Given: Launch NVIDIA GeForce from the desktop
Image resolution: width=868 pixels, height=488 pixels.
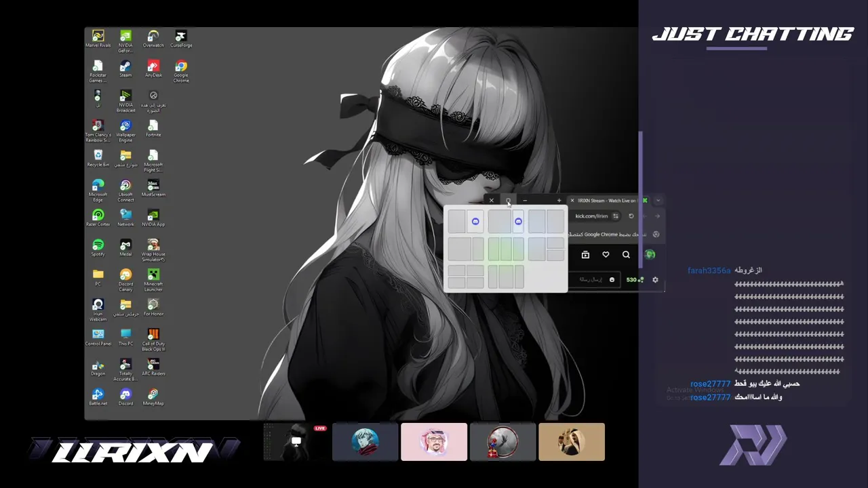Looking at the screenshot, I should click(125, 41).
